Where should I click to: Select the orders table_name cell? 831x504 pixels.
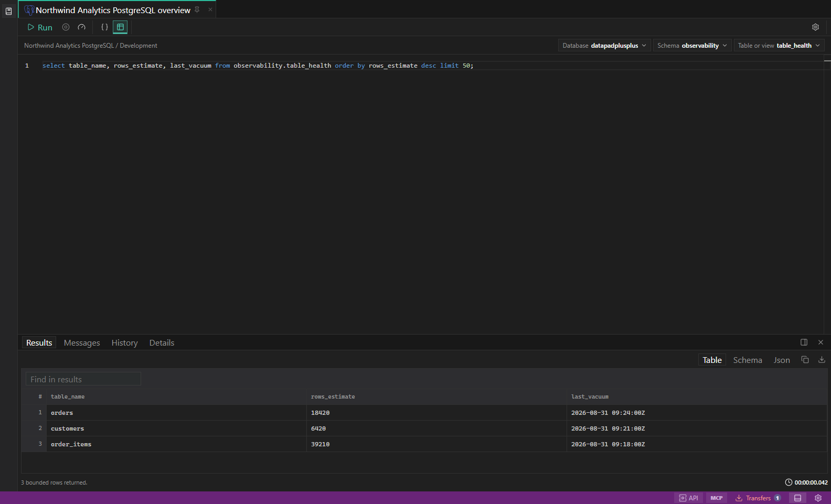coord(176,413)
